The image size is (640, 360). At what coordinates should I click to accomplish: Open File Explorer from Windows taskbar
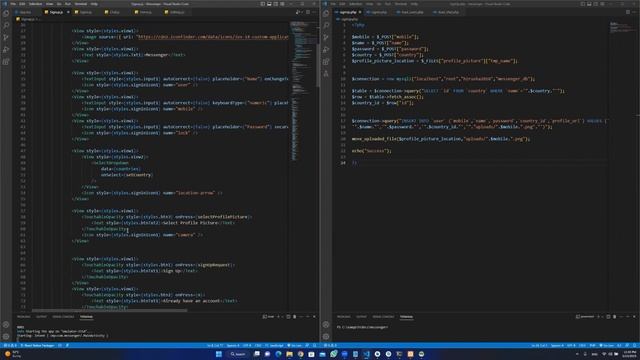click(x=289, y=354)
